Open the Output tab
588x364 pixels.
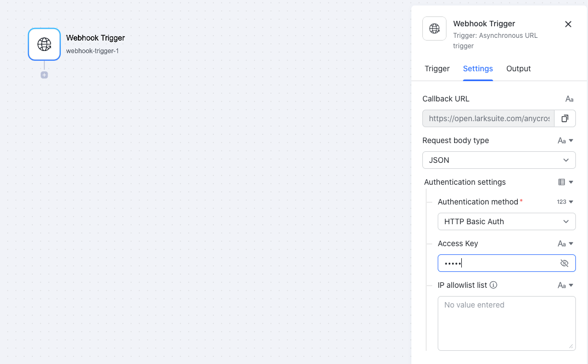coord(518,69)
